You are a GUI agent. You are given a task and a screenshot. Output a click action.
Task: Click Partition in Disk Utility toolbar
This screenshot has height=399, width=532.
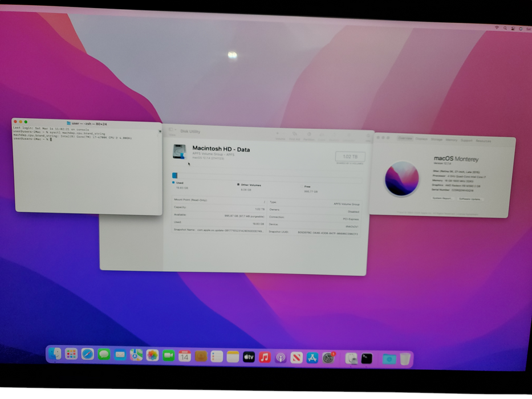308,137
